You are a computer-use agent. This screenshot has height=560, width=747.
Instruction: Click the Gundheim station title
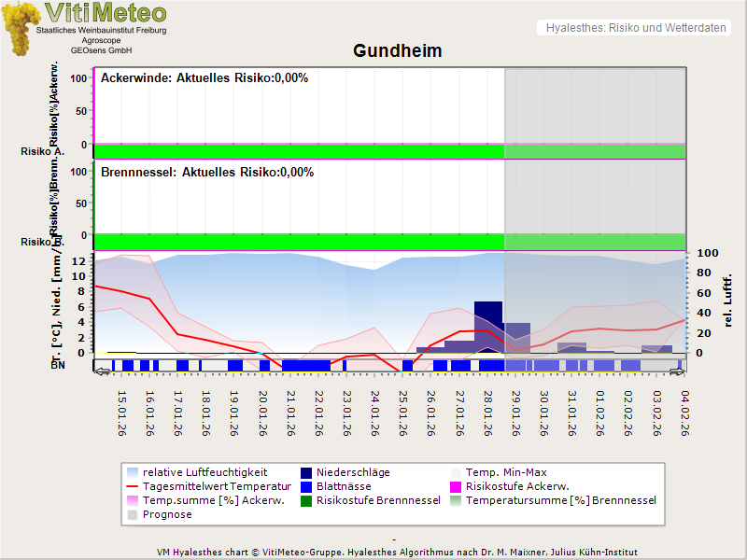coord(398,50)
